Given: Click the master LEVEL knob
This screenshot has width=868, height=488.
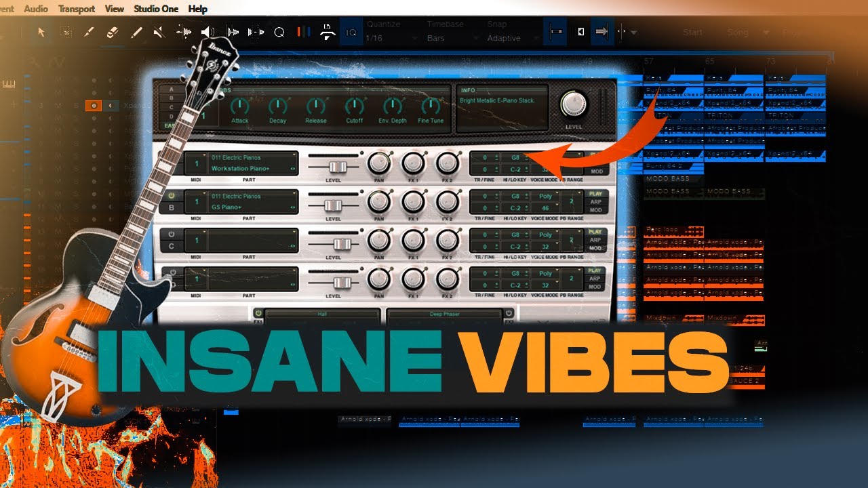Looking at the screenshot, I should [x=574, y=103].
